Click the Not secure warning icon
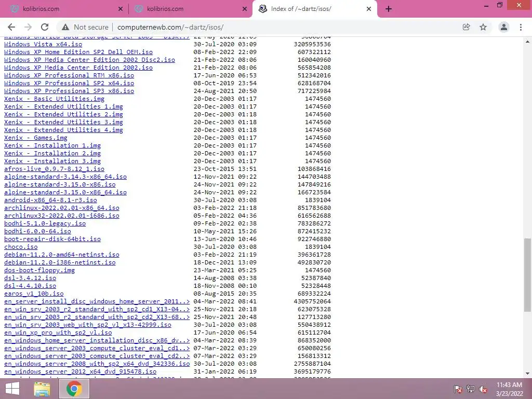The height and width of the screenshot is (399, 532). [65, 27]
